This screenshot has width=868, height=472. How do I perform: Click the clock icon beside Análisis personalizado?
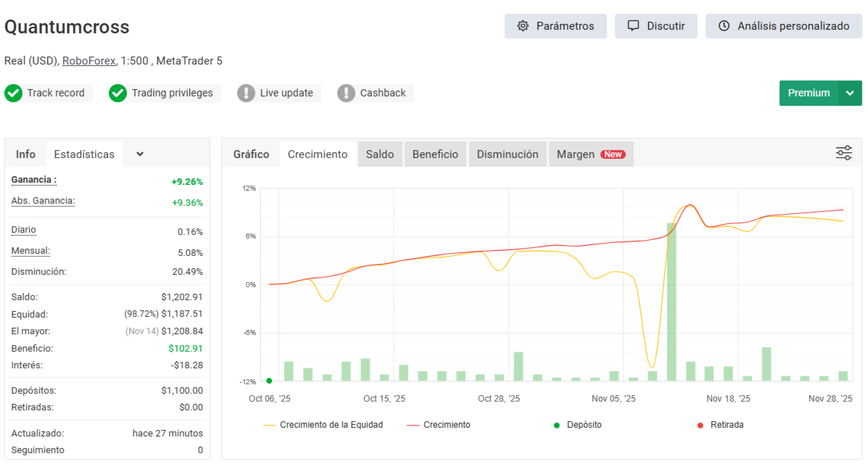click(x=724, y=26)
